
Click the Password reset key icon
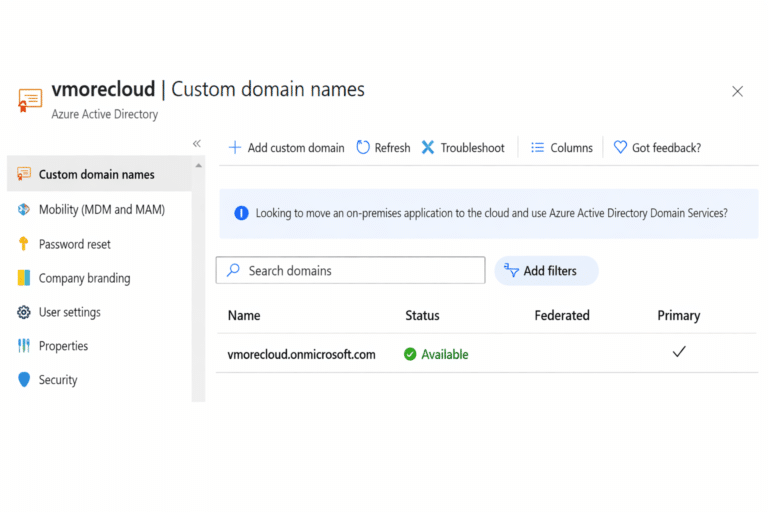pyautogui.click(x=24, y=244)
